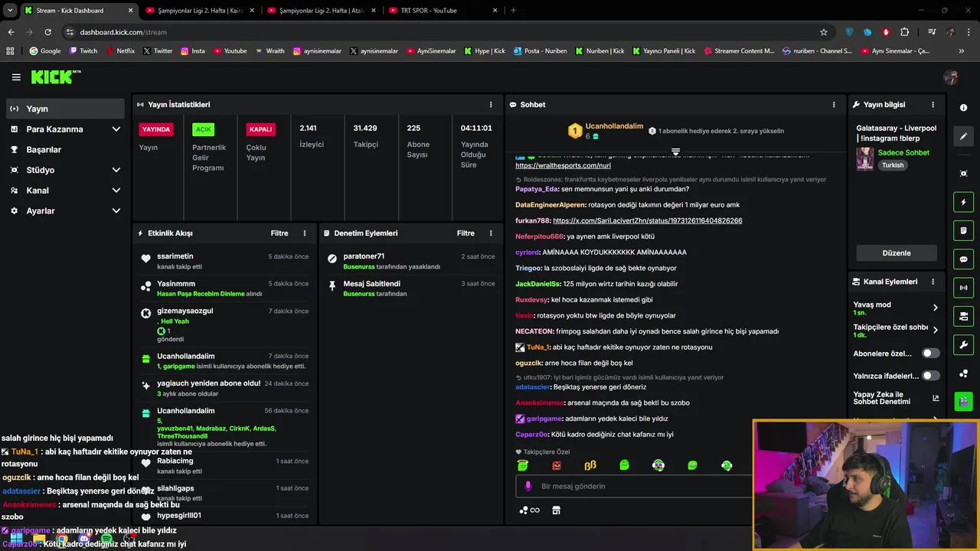
Task: Click the points infinity icon below message box
Action: point(529,510)
